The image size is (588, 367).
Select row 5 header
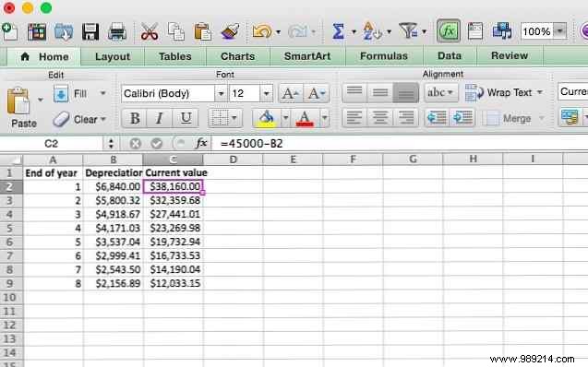11,228
